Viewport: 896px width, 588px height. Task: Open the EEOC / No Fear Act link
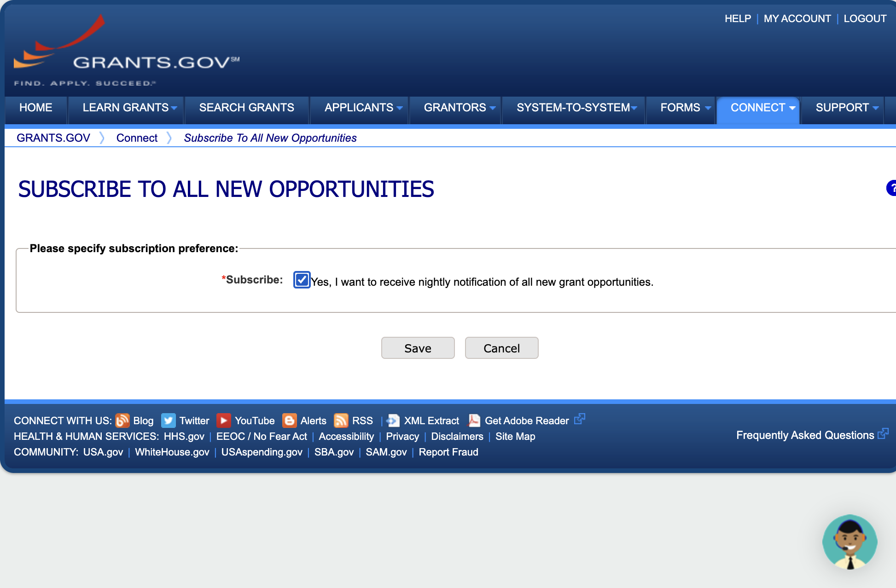(x=262, y=436)
